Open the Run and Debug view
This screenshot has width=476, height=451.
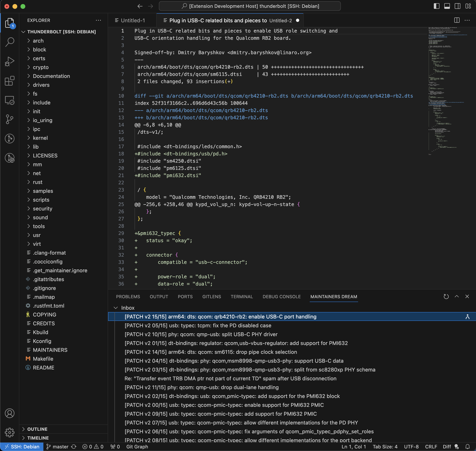tap(10, 61)
